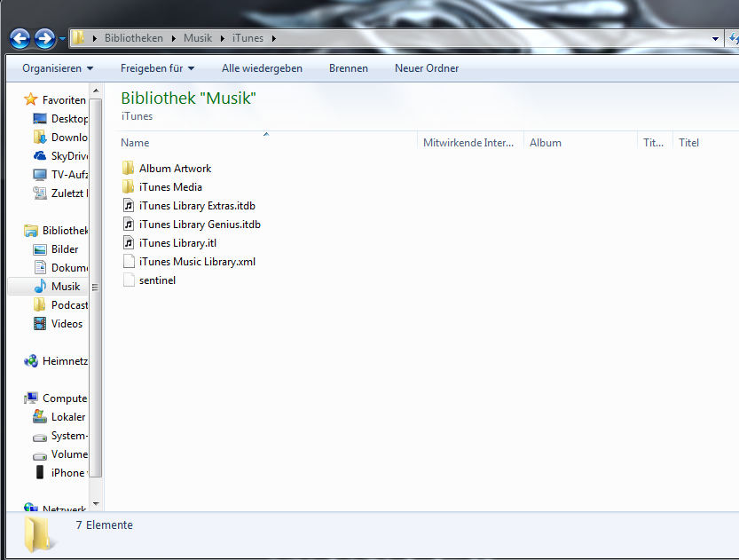Sort by the Titel column header

pyautogui.click(x=705, y=143)
